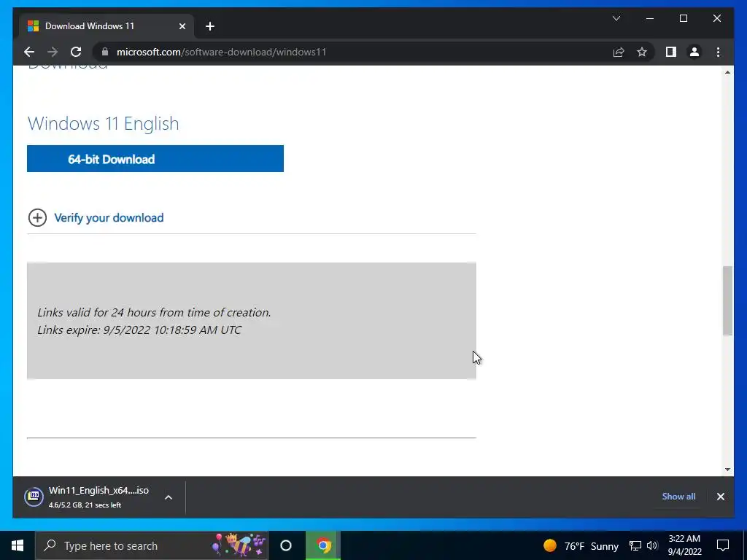Open the volume tray icon
Screen dimensions: 747x560
coord(651,545)
